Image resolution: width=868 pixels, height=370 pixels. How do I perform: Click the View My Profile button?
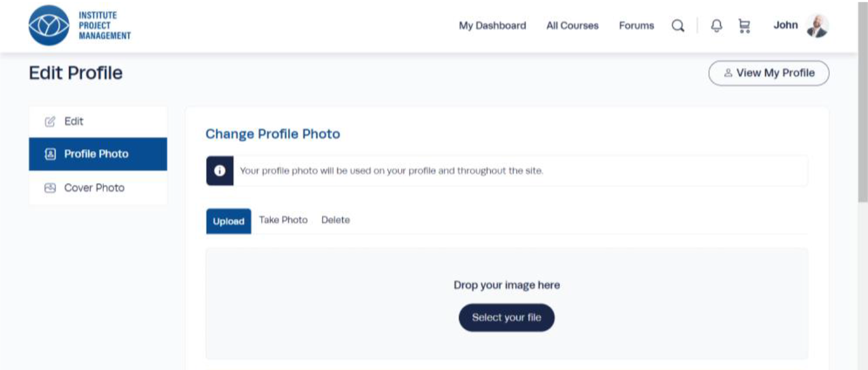769,73
